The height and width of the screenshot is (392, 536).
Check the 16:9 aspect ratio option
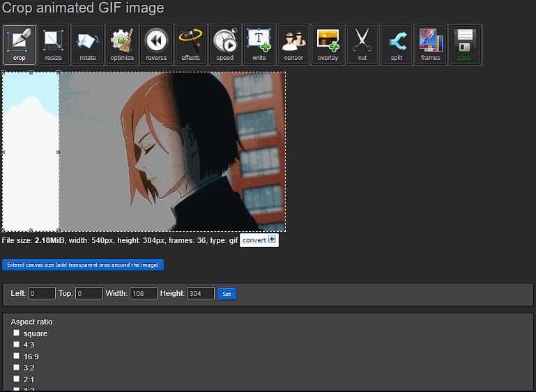[17, 356]
